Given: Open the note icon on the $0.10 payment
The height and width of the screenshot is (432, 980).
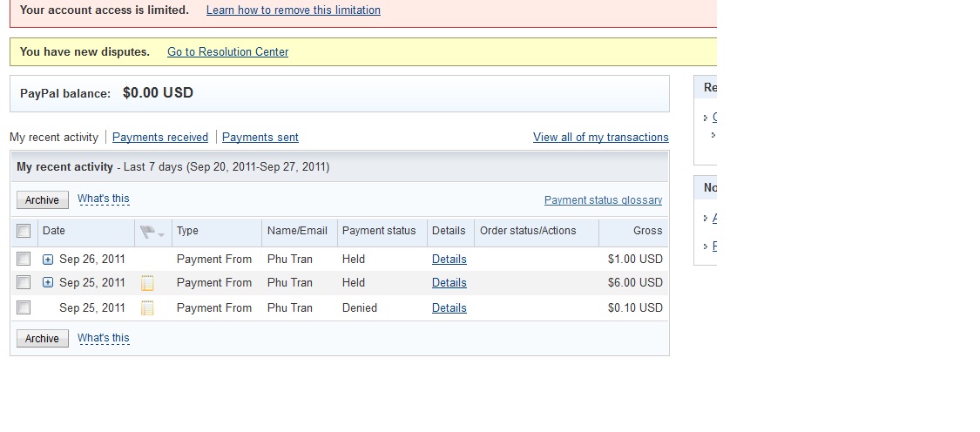Looking at the screenshot, I should coord(147,307).
